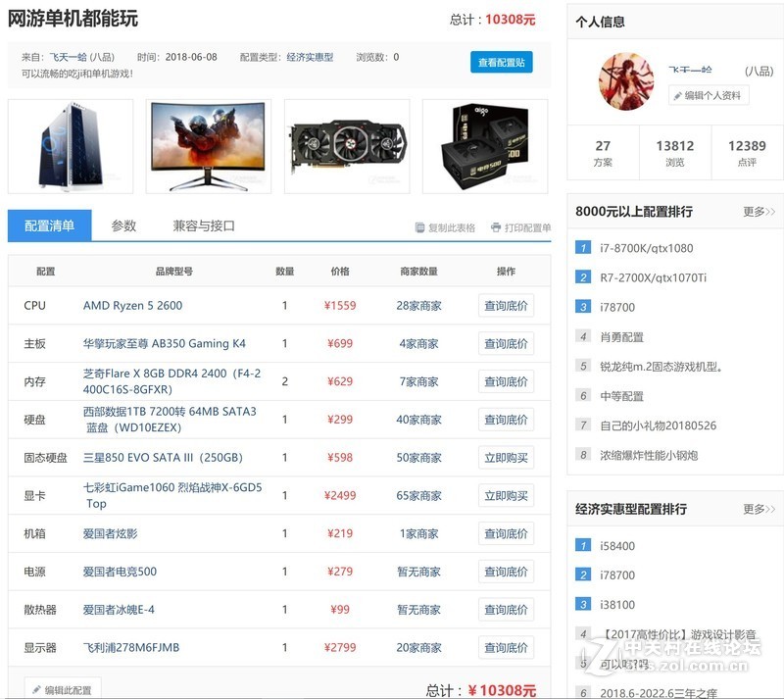Click 编辑个人资料 button
This screenshot has height=699, width=784.
[x=709, y=95]
